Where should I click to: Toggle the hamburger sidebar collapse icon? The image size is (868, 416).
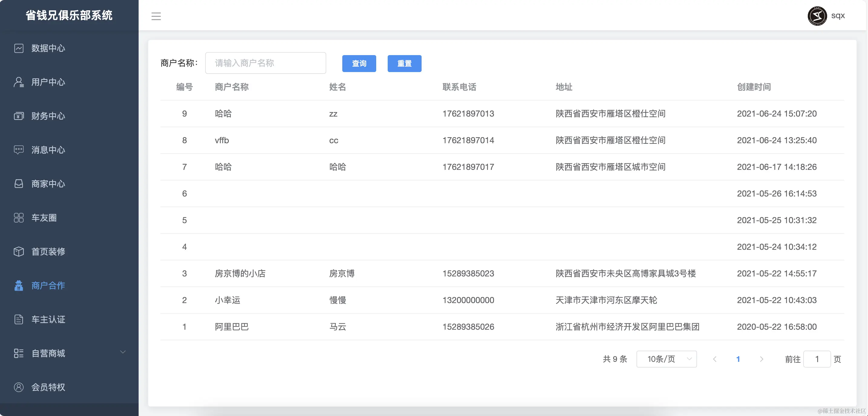[x=156, y=16]
